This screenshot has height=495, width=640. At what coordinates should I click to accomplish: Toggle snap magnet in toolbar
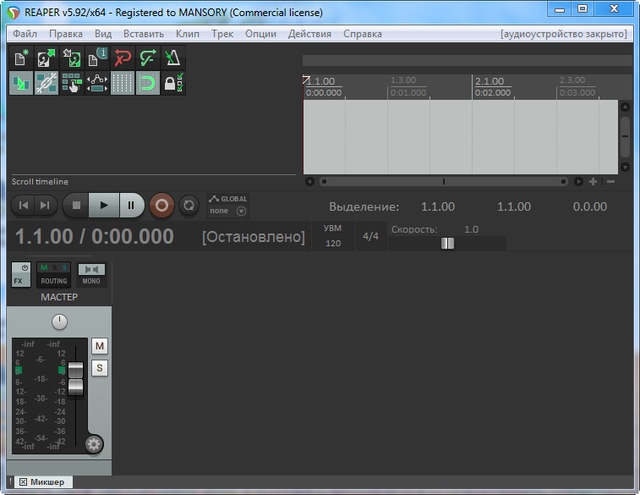coord(147,84)
